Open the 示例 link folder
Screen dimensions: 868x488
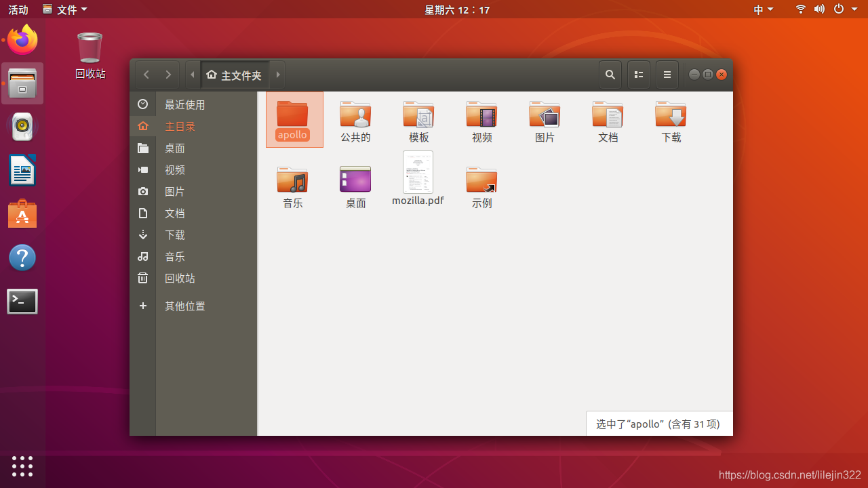481,180
